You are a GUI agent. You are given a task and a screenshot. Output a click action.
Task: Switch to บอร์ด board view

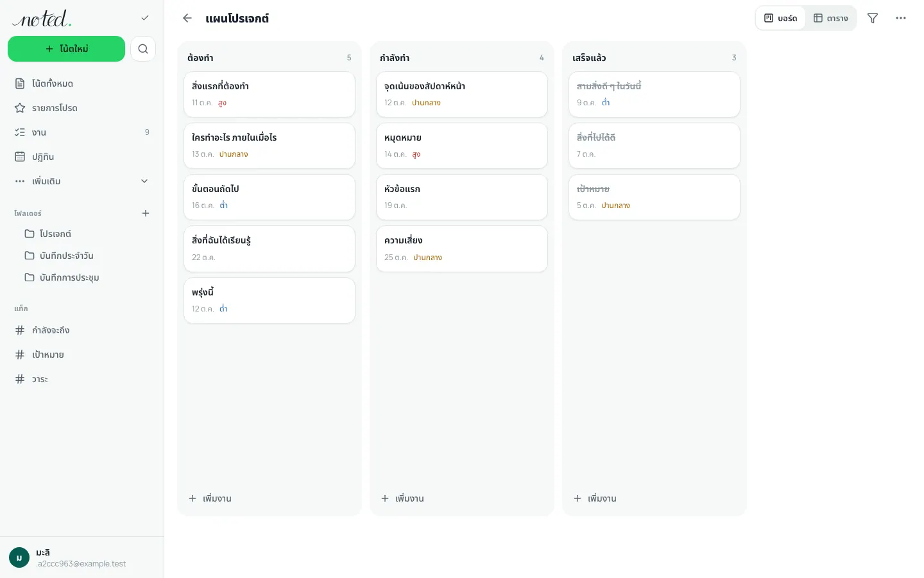click(781, 18)
